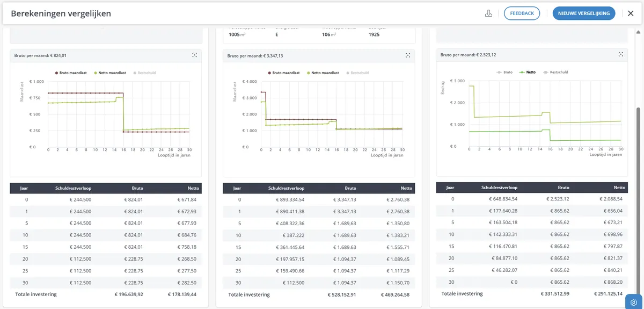The image size is (644, 309).
Task: Click the € 1.555,71 netto cell
Action: coord(399,247)
